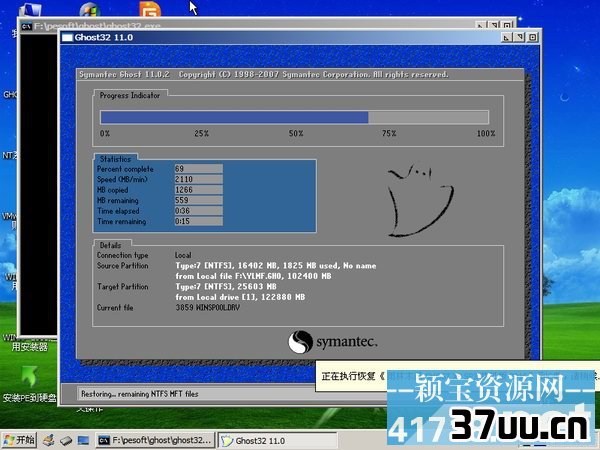
Task: Click the MB remaining value 559
Action: pos(198,200)
